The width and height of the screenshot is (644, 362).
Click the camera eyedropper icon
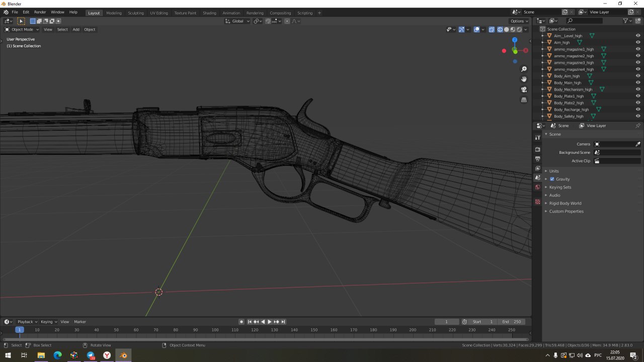coord(638,144)
